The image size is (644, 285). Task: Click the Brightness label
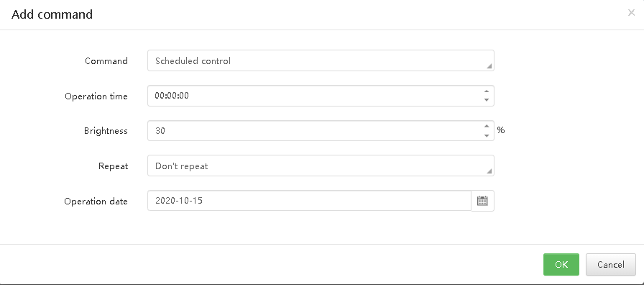(106, 131)
